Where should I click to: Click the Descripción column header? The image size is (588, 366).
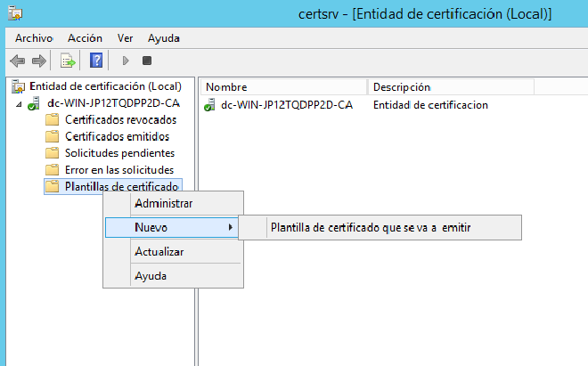tap(450, 87)
